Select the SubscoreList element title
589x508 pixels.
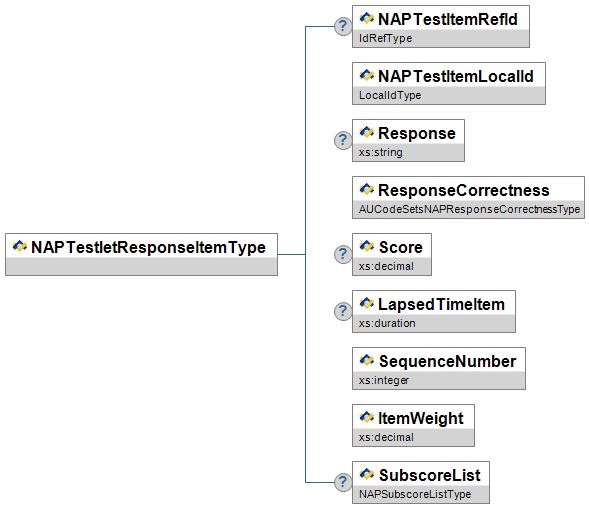pos(429,475)
